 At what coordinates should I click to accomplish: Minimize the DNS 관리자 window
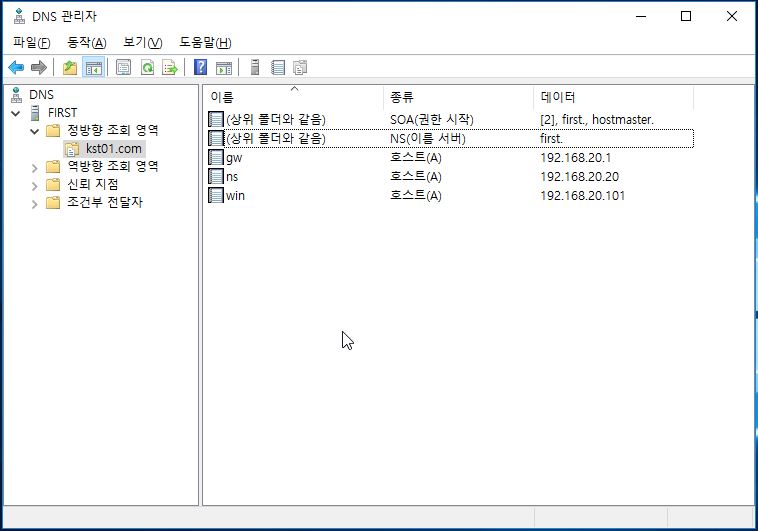pyautogui.click(x=641, y=16)
